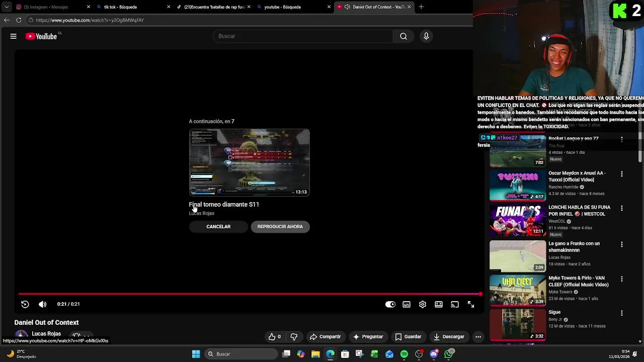644x362 pixels.
Task: Open options for Oscar Maydon Tuxxxi video
Action: 622,174
